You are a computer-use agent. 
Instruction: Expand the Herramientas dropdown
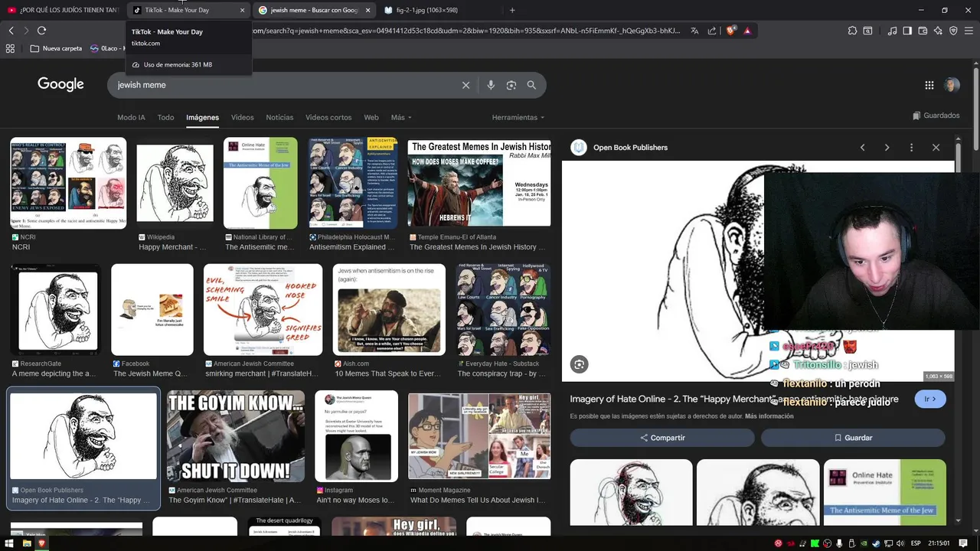click(x=518, y=117)
